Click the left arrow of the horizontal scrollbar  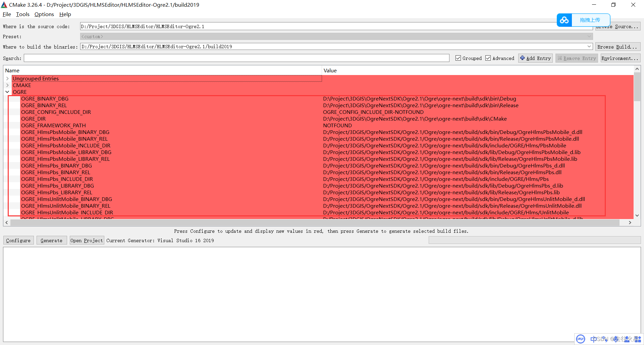pyautogui.click(x=7, y=222)
